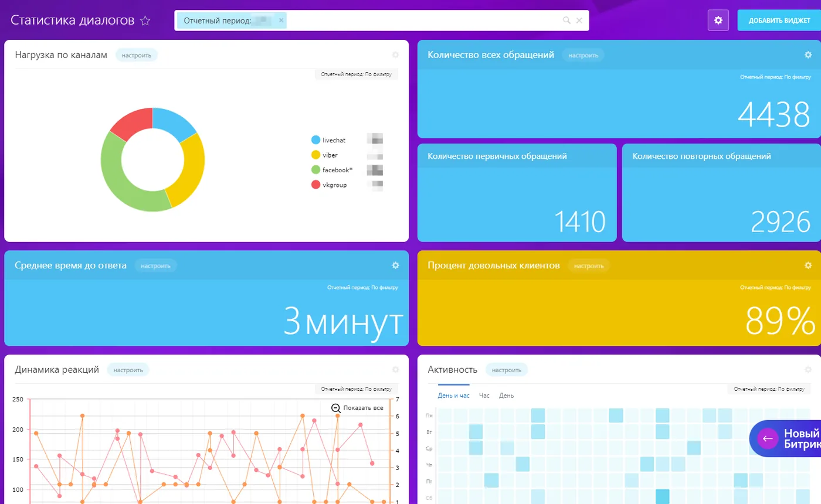This screenshot has width=821, height=504.
Task: Open gear menu of Процент довольных клиентов widget
Action: point(808,265)
